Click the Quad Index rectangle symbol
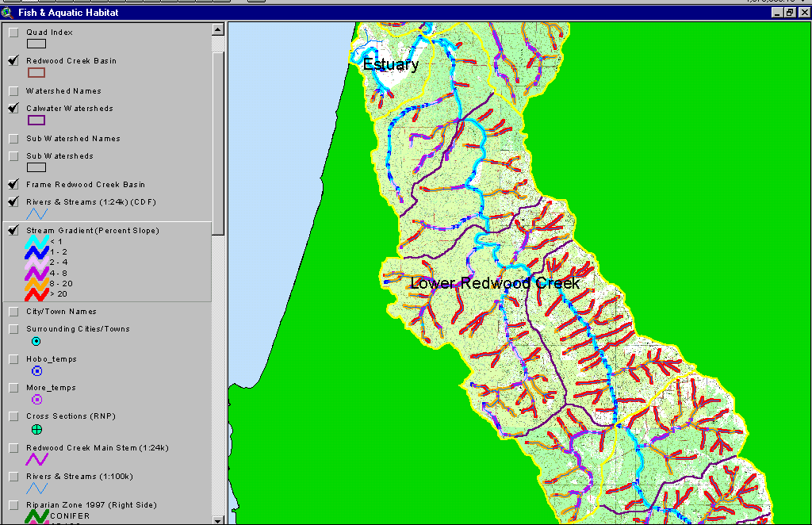The width and height of the screenshot is (812, 525). (36, 44)
